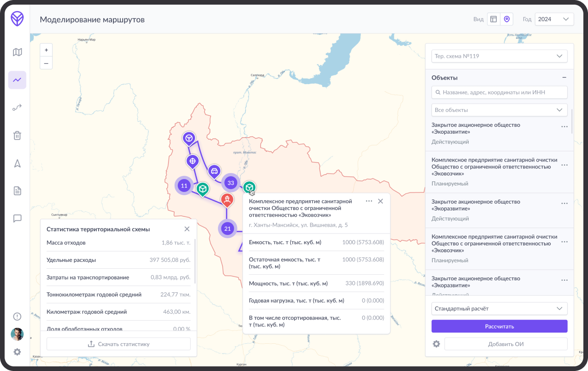Click green box marker near cluster 11
Image resolution: width=588 pixels, height=371 pixels.
coord(202,189)
